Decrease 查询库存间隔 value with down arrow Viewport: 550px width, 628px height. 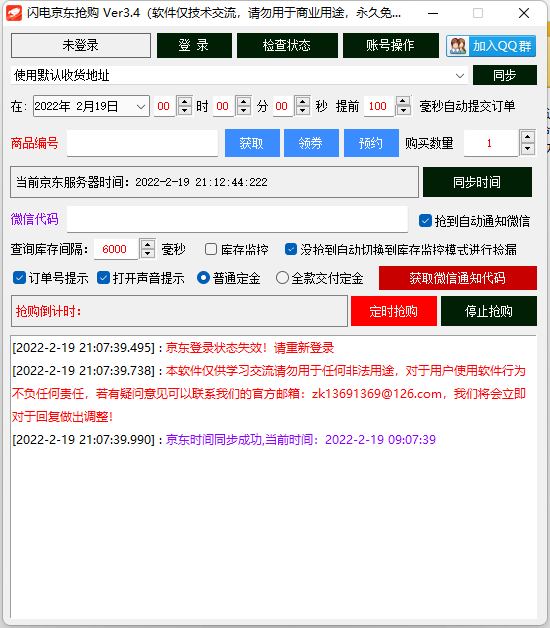pos(148,254)
